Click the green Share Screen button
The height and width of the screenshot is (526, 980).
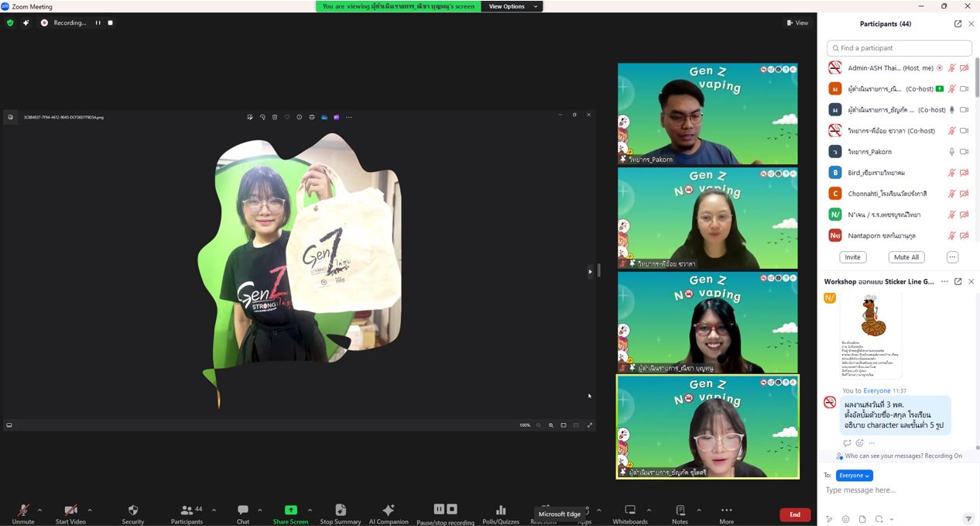pyautogui.click(x=290, y=513)
